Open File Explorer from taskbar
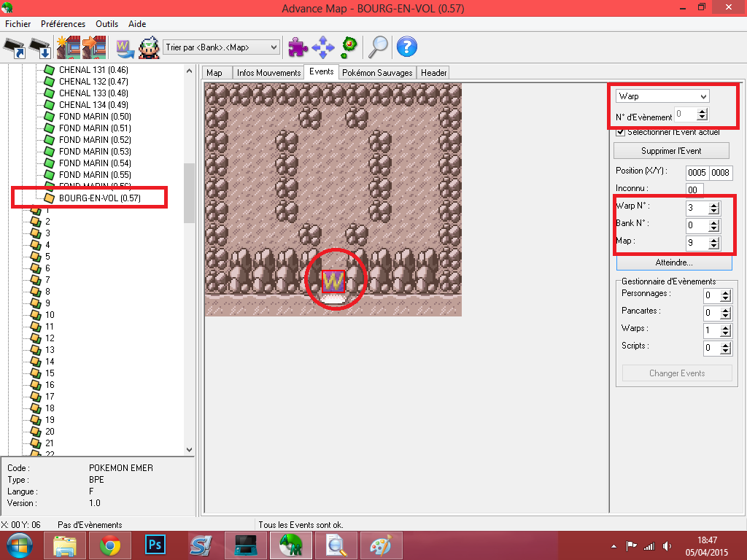747x560 pixels. (x=65, y=545)
